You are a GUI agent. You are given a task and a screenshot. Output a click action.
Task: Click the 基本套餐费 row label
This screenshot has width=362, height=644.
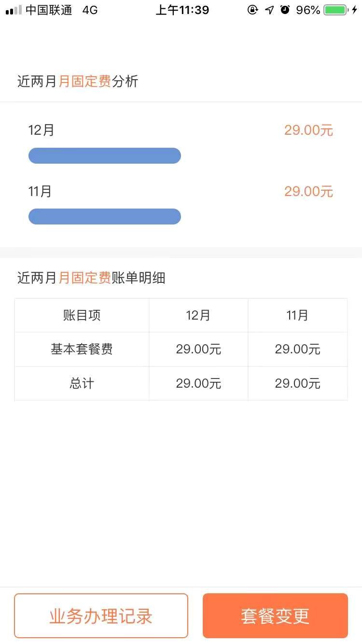(82, 349)
